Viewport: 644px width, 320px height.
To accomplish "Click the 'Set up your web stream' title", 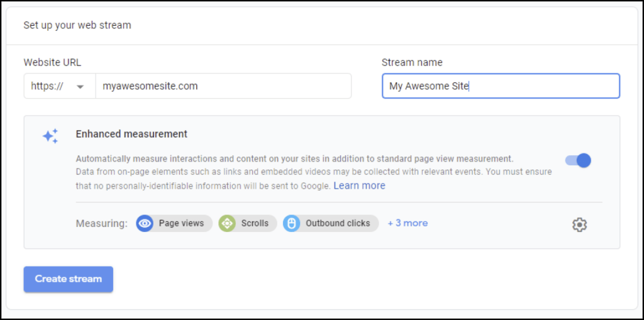I will point(77,26).
